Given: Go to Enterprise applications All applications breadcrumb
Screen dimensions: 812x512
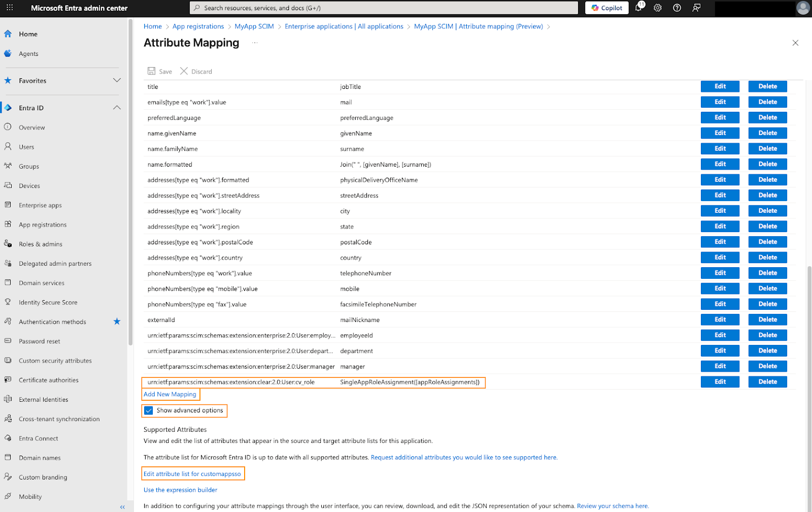Looking at the screenshot, I should (344, 26).
